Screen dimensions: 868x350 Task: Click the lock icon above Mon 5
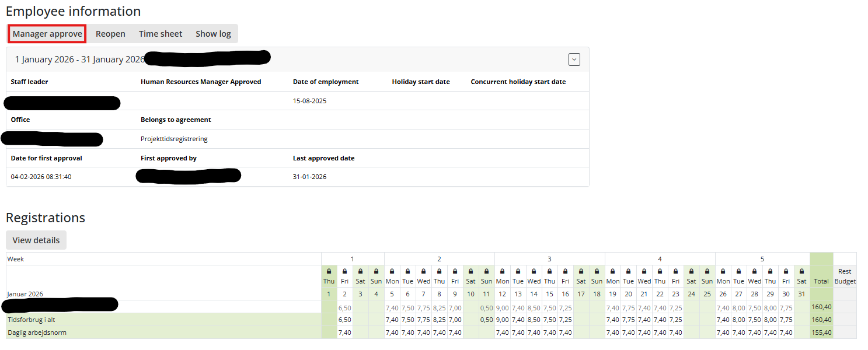pos(392,271)
